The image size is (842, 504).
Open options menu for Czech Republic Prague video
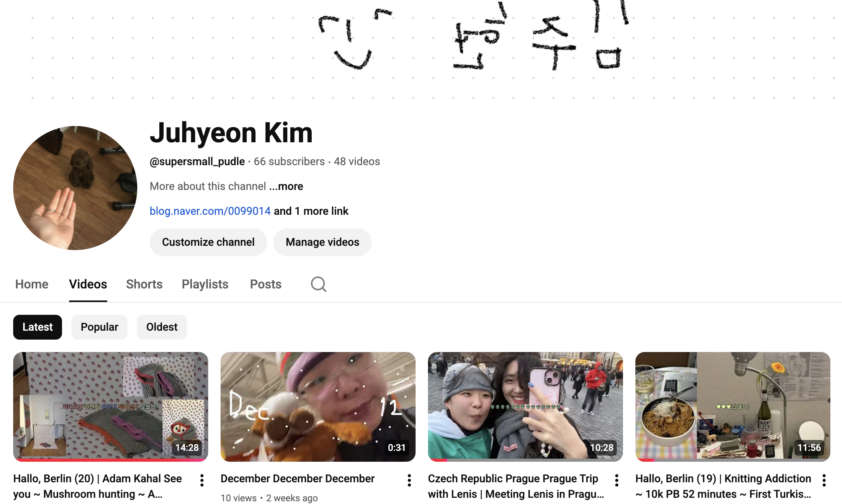coord(617,480)
